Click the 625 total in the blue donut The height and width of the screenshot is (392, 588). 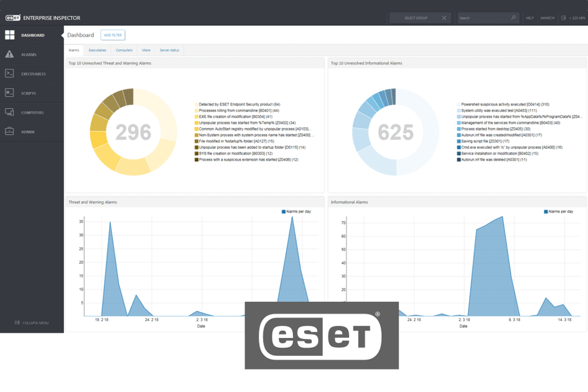(x=396, y=132)
